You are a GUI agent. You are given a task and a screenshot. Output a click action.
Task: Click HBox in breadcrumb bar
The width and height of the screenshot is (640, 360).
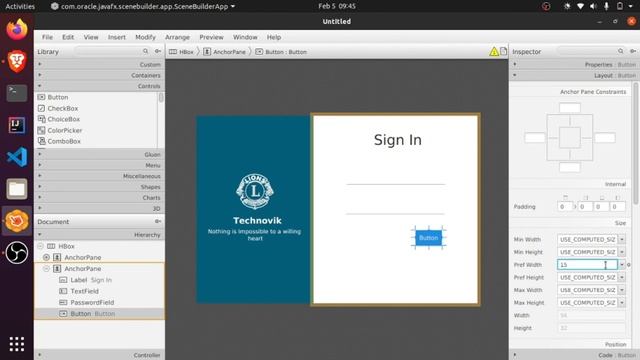tap(182, 52)
